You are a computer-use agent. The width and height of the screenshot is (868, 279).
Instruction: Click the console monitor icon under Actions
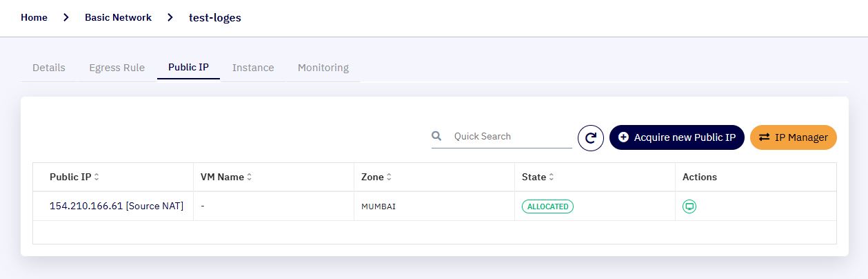(689, 206)
